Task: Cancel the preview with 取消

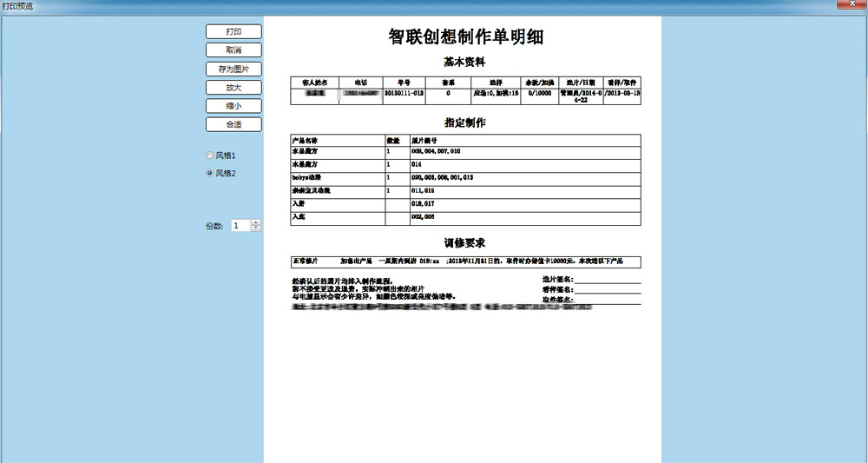Action: coord(233,50)
